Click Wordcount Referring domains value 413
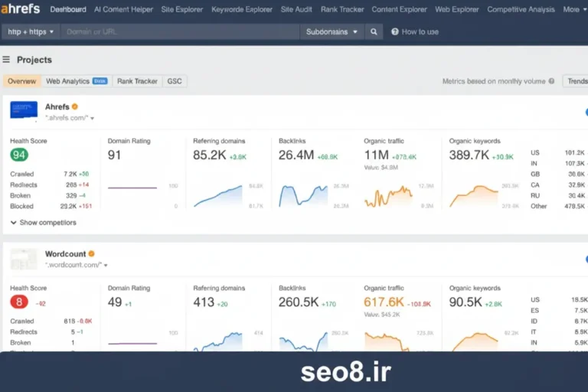 coord(204,302)
